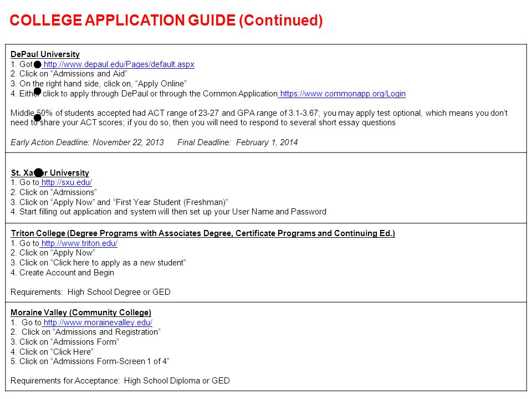The width and height of the screenshot is (532, 399).
Task: Click the red College Application Guide title
Action: [166, 21]
